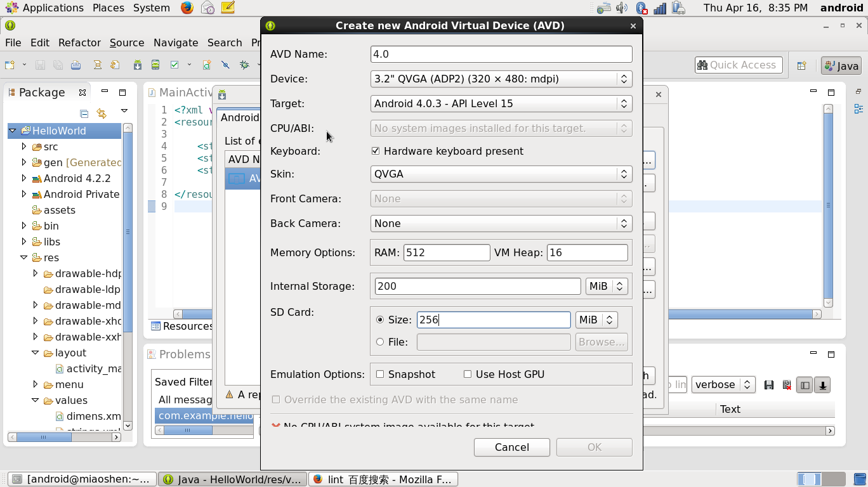Toggle Link with Editor in Package Explorer

[x=102, y=114]
